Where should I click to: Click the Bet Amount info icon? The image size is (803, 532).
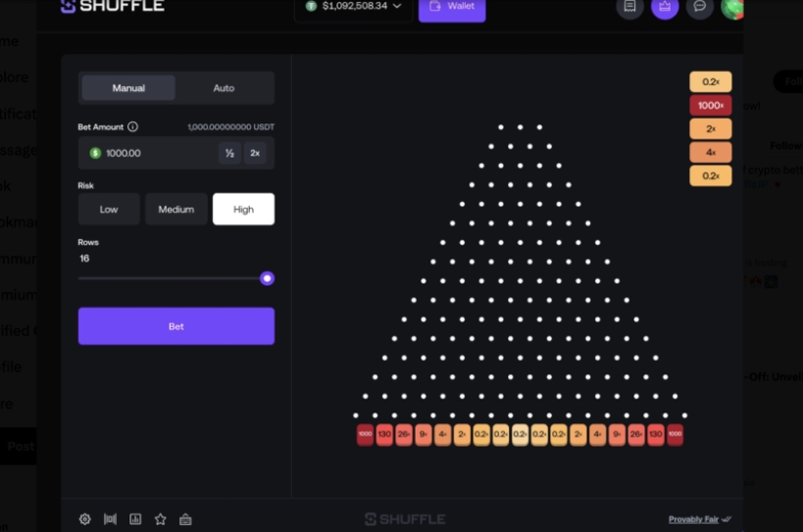pyautogui.click(x=132, y=126)
